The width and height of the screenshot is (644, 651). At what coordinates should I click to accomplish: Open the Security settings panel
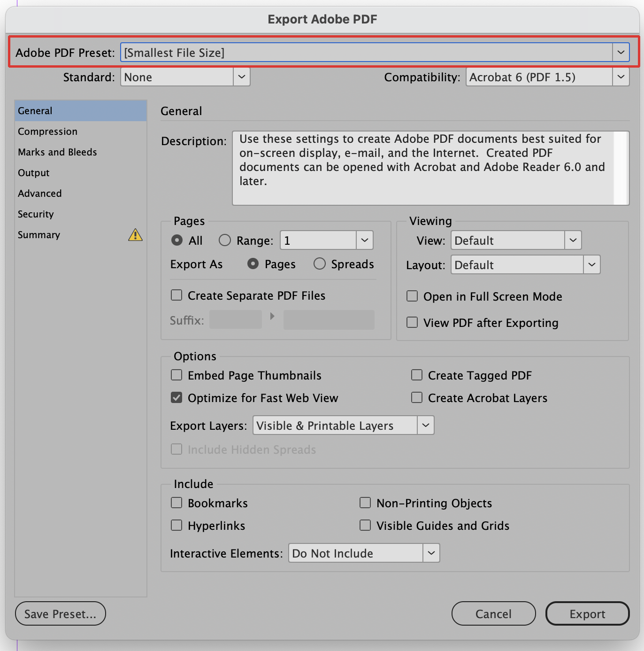(36, 214)
